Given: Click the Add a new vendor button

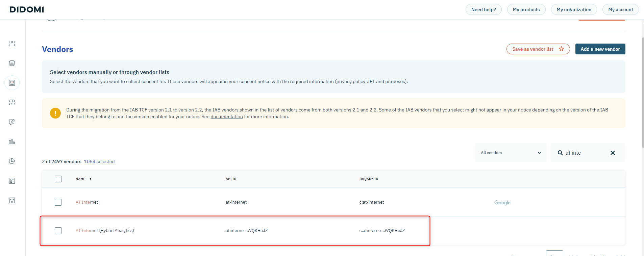Looking at the screenshot, I should click(600, 49).
